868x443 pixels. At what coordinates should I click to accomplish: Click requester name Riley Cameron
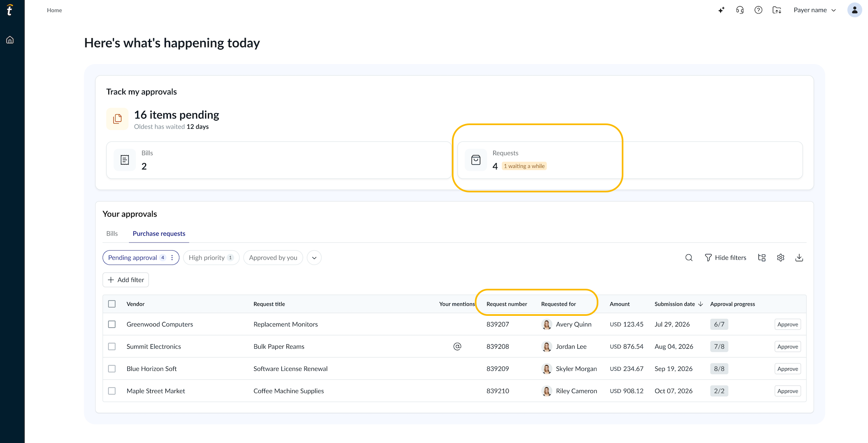(x=576, y=391)
